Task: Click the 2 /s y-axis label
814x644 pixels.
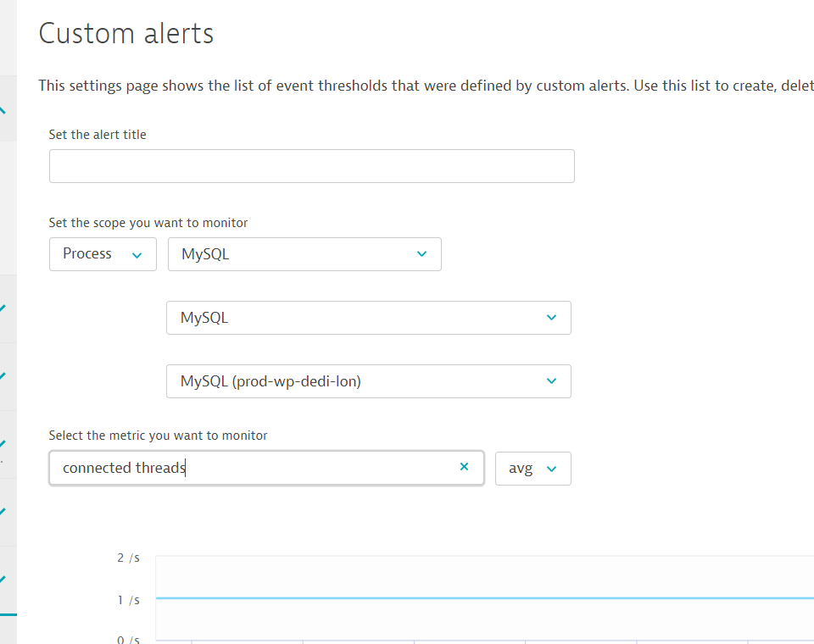Action: pyautogui.click(x=128, y=558)
